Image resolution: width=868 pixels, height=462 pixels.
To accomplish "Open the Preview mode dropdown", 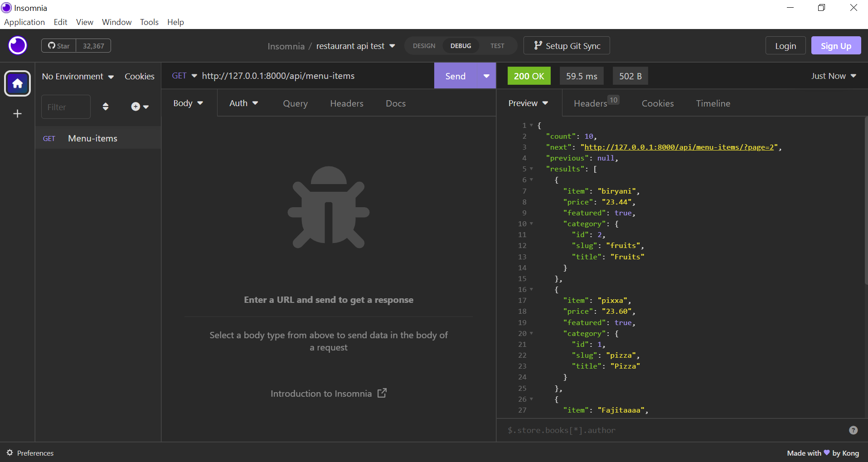I will [528, 103].
